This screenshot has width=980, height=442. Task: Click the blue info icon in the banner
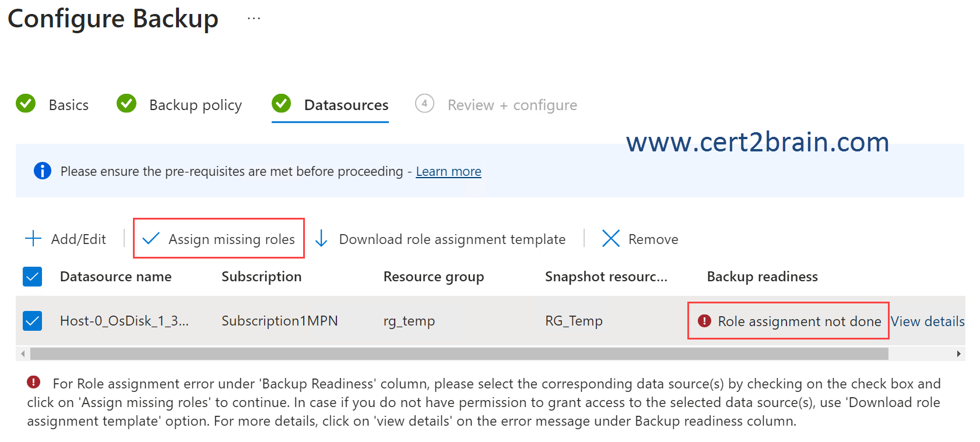[43, 171]
